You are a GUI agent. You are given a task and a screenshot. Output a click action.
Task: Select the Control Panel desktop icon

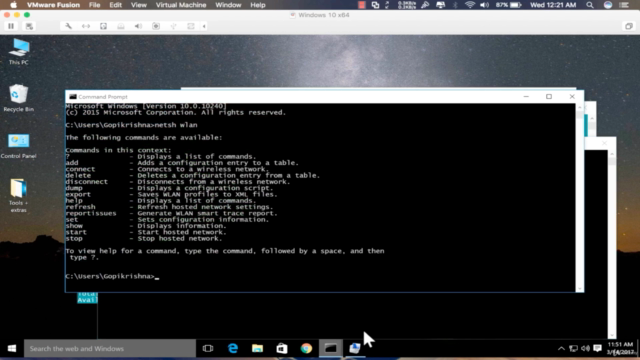pyautogui.click(x=18, y=146)
